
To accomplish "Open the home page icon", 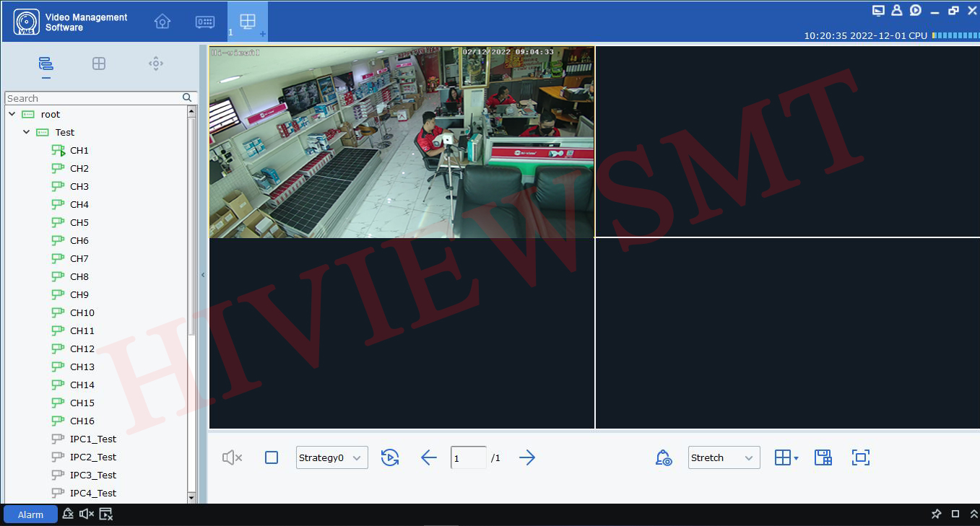I will [x=162, y=22].
